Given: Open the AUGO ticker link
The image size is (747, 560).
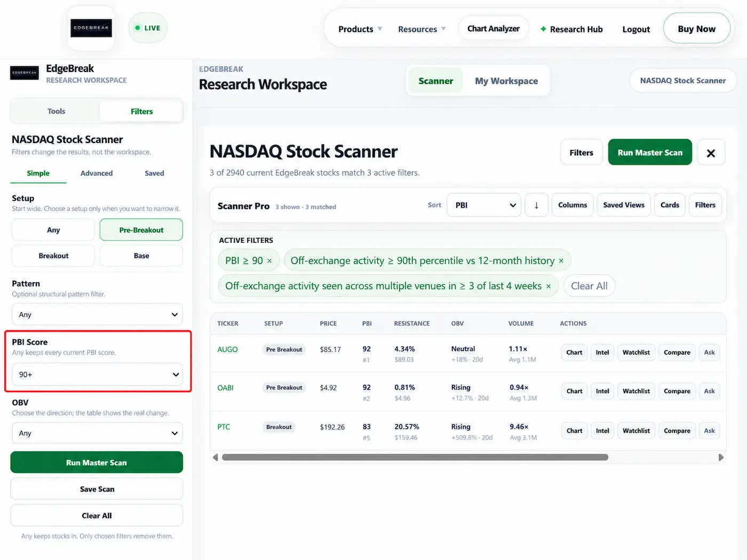Looking at the screenshot, I should (227, 349).
